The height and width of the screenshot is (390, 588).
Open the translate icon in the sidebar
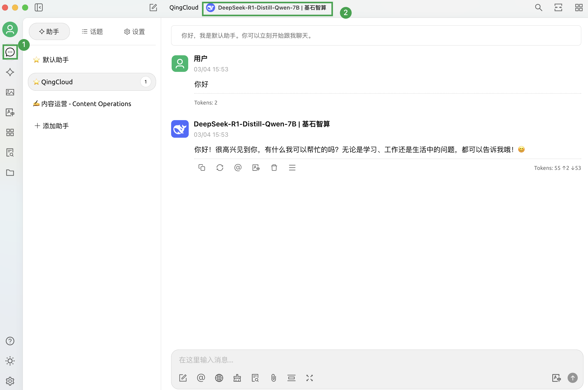coord(10,112)
